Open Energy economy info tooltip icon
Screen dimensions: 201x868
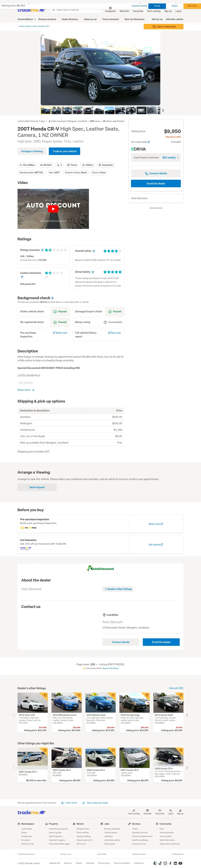pyautogui.click(x=42, y=250)
